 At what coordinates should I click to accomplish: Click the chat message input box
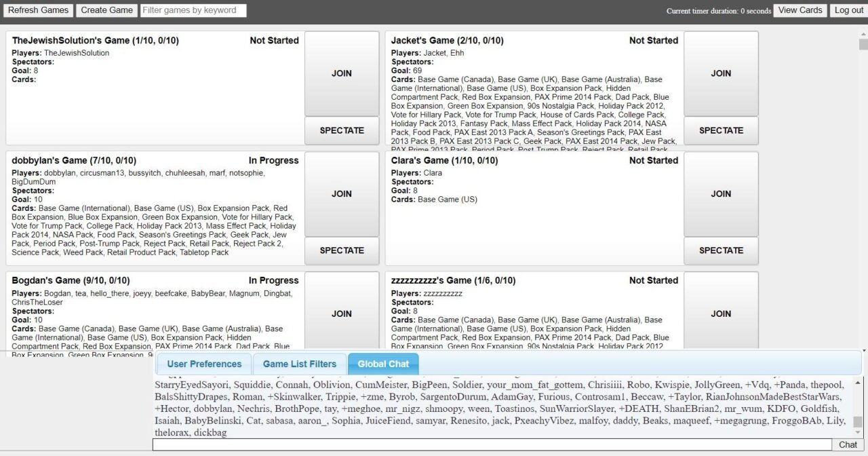click(x=488, y=444)
